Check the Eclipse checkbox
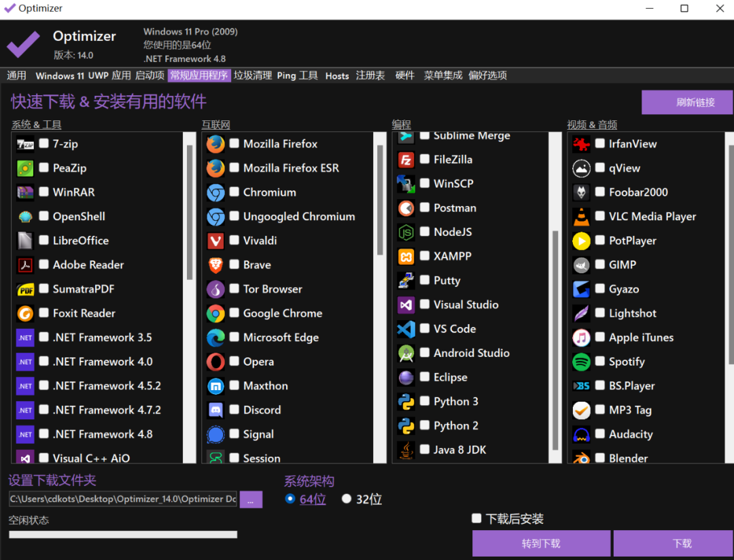This screenshot has width=734, height=560. pos(425,377)
